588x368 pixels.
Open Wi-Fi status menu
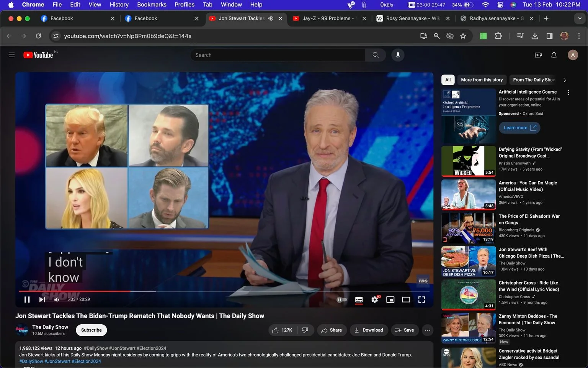click(485, 5)
